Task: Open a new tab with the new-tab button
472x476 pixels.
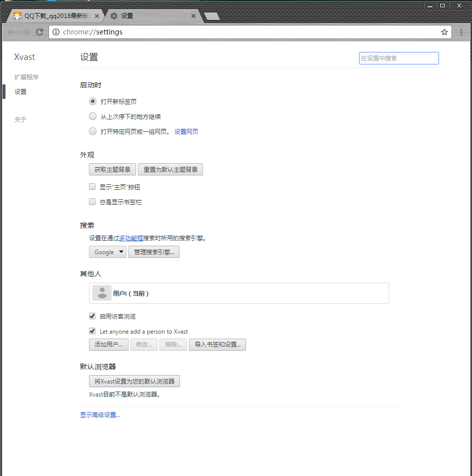Action: [212, 16]
